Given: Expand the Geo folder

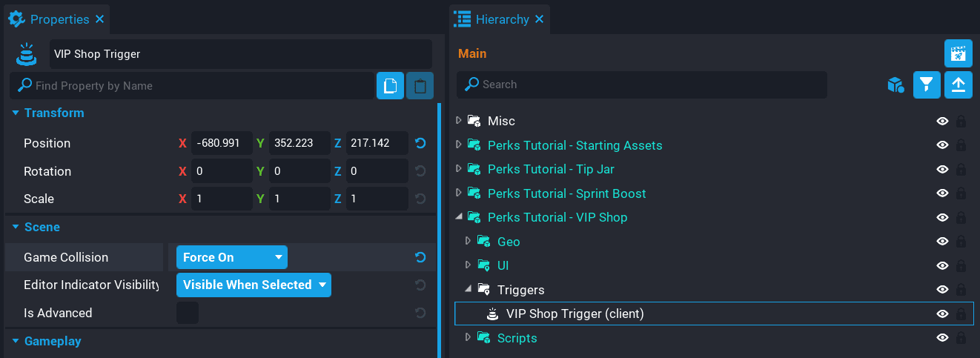Looking at the screenshot, I should [468, 242].
